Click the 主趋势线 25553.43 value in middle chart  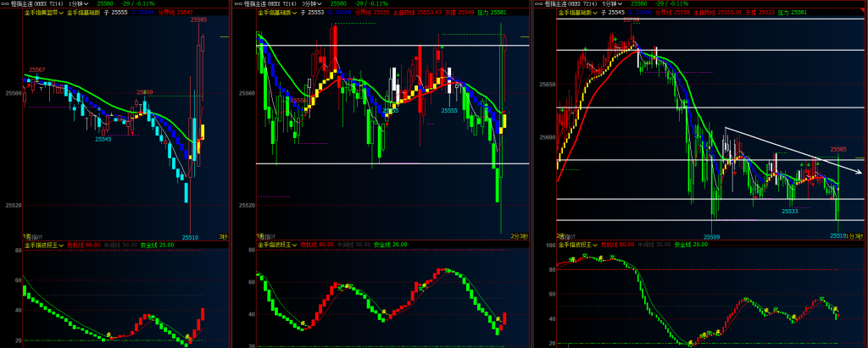coord(417,12)
